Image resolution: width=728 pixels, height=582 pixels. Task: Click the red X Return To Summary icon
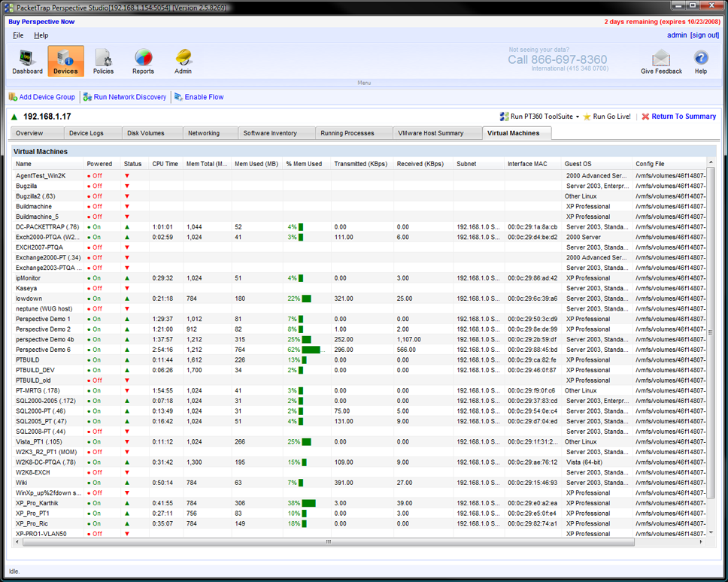click(645, 117)
